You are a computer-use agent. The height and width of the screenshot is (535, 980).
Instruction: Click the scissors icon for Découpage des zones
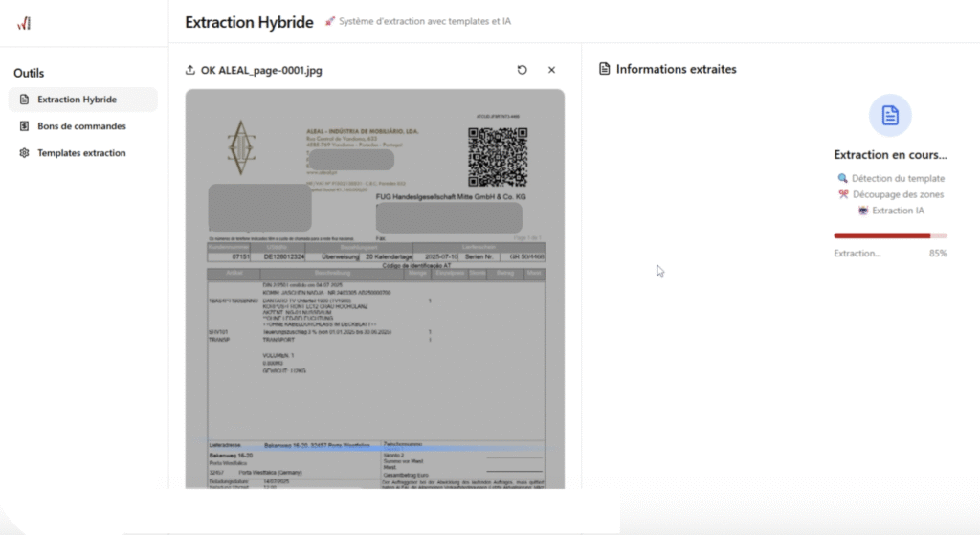pos(843,194)
